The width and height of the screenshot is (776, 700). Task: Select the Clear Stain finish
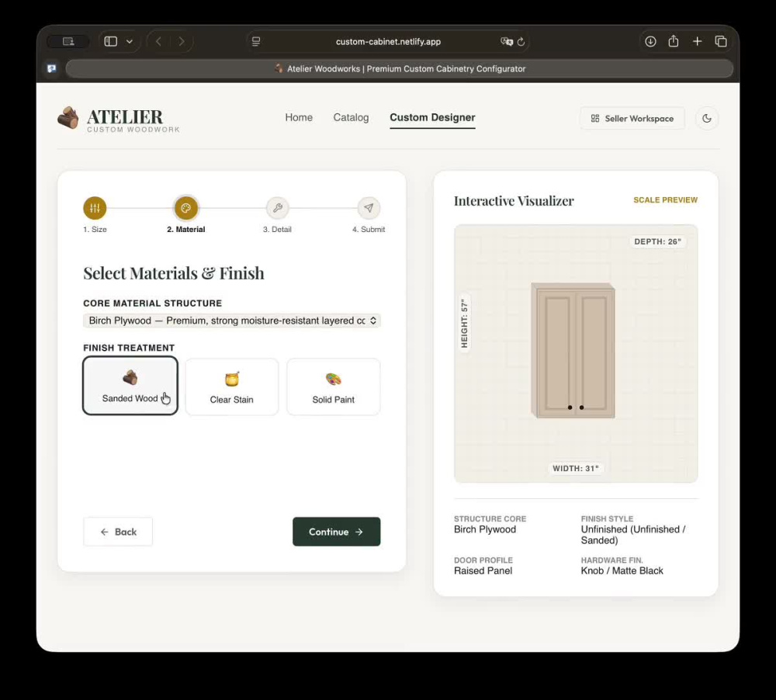(x=231, y=386)
